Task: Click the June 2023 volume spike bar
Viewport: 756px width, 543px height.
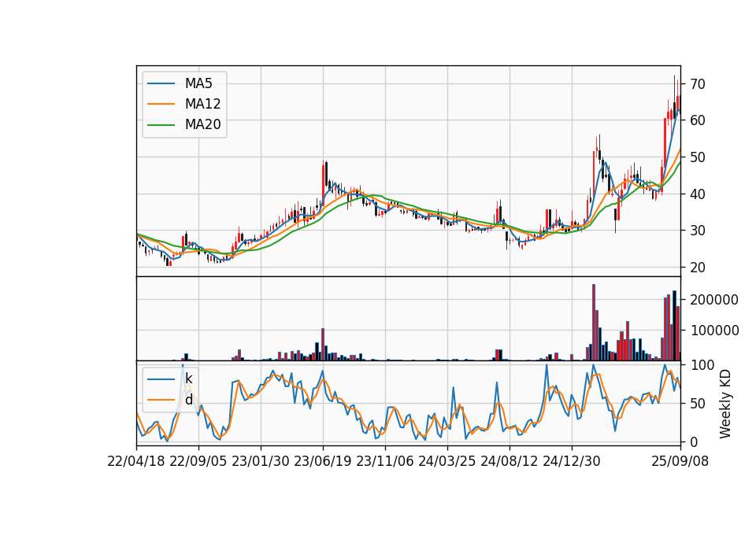Action: tap(323, 345)
